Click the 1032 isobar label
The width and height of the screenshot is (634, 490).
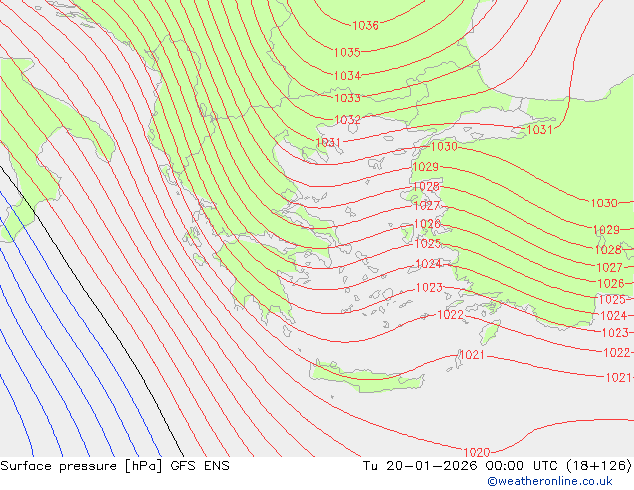[347, 120]
